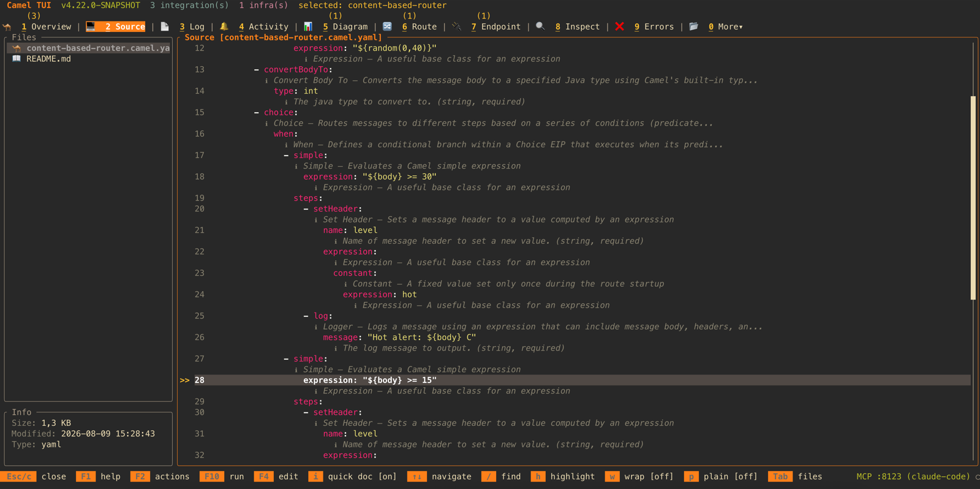This screenshot has width=980, height=489.
Task: Open the Log tab
Action: point(192,27)
